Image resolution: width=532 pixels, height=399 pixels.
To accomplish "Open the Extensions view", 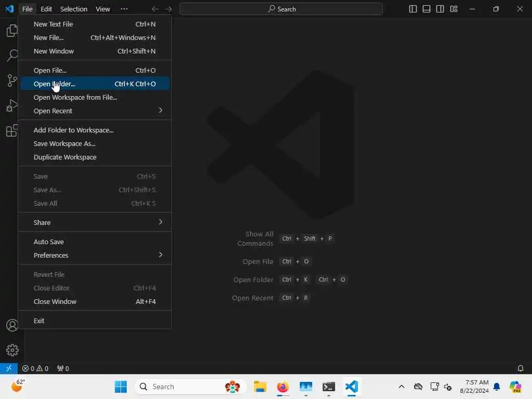I will 12,130.
